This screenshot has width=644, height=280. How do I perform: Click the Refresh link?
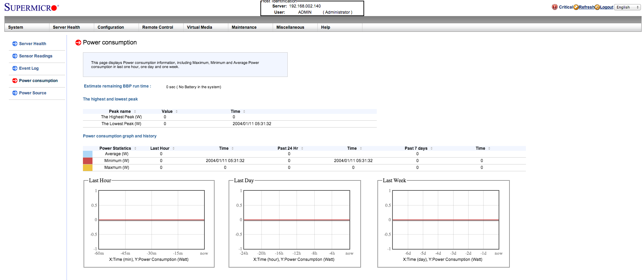pyautogui.click(x=587, y=7)
